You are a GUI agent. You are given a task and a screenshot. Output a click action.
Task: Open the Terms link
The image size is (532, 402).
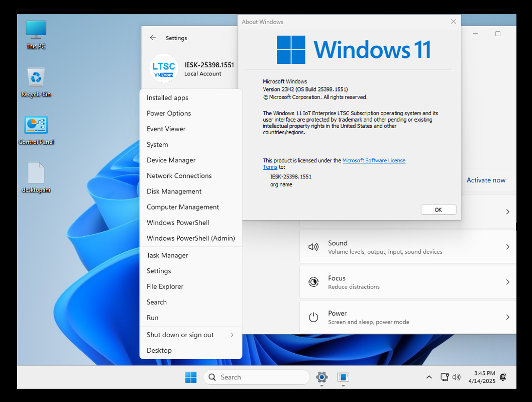point(270,167)
